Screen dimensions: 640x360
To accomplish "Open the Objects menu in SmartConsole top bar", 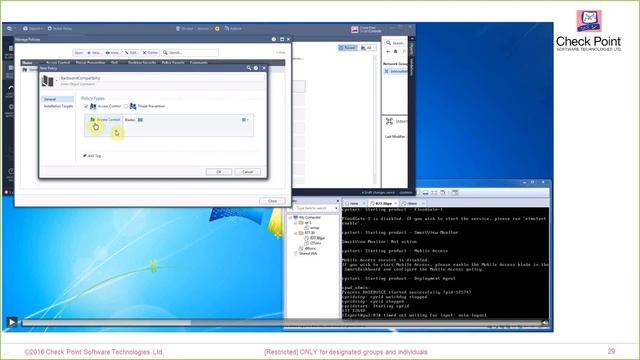I will coord(33,29).
